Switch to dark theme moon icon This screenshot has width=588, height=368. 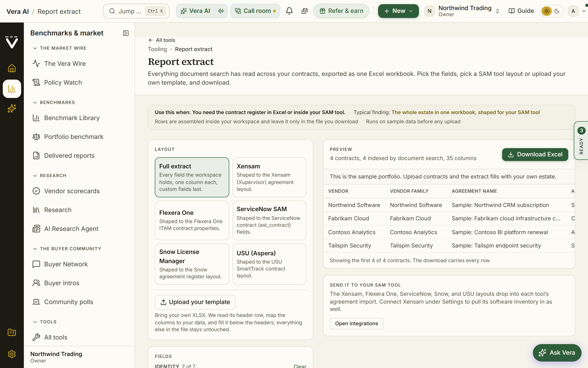click(x=557, y=11)
